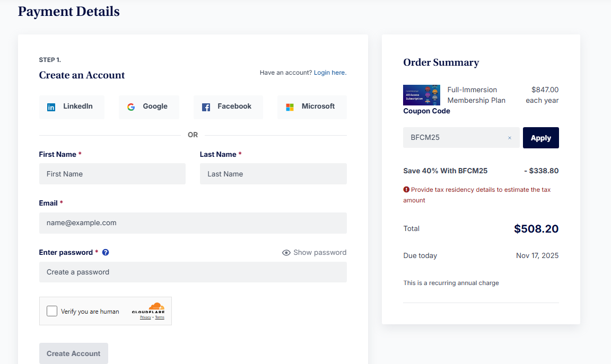Click the tax residency warning icon
The image size is (611, 364).
(x=406, y=189)
